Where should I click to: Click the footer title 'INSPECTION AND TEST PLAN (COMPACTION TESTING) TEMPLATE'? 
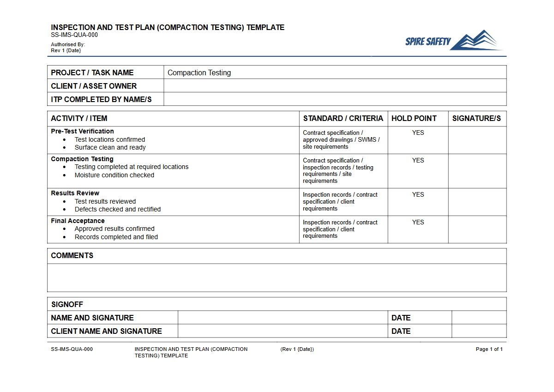click(191, 352)
